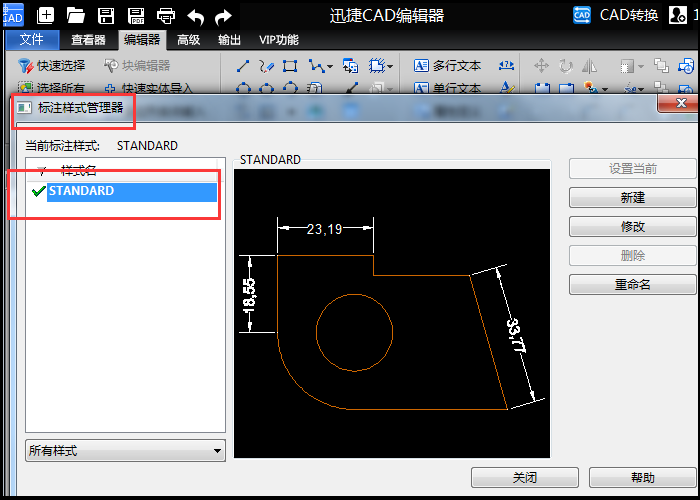Click the printer icon

pos(166,16)
